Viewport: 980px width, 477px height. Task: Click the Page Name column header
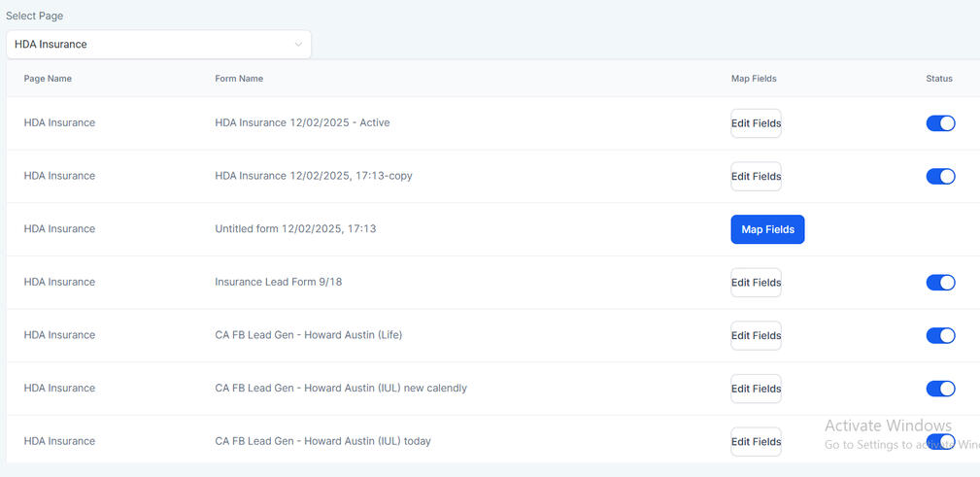(x=48, y=79)
